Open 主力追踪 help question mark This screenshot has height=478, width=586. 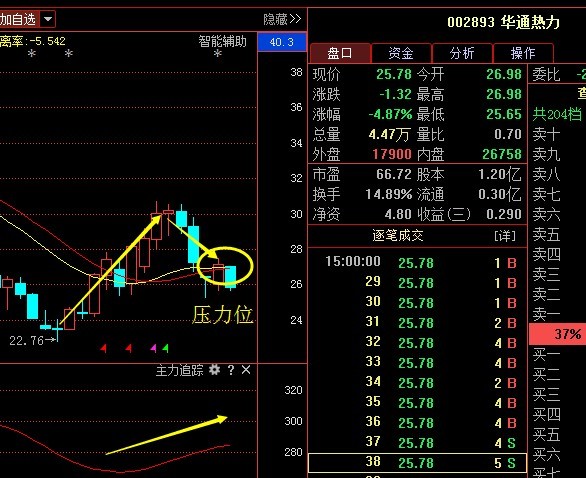pyautogui.click(x=231, y=370)
